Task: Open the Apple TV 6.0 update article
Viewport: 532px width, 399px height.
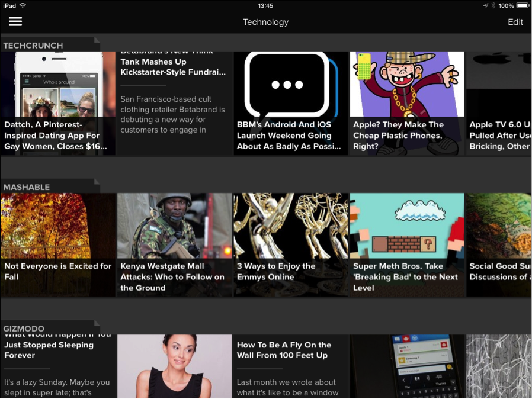Action: pos(499,104)
